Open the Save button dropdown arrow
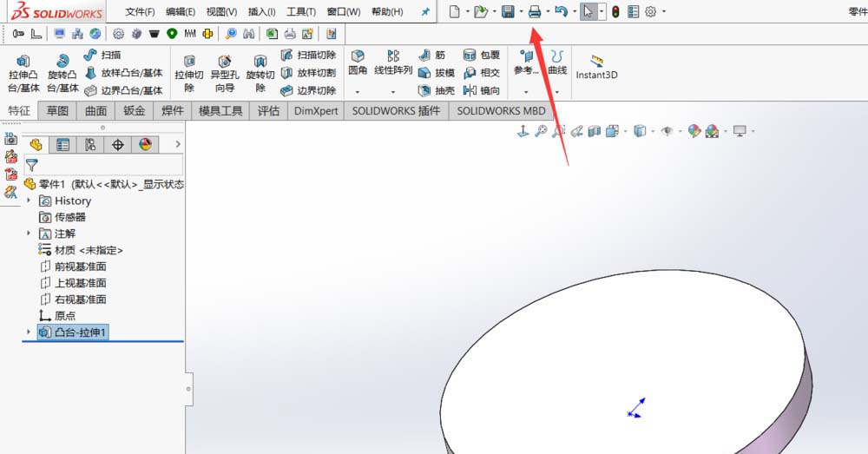This screenshot has height=454, width=868. pyautogui.click(x=521, y=11)
